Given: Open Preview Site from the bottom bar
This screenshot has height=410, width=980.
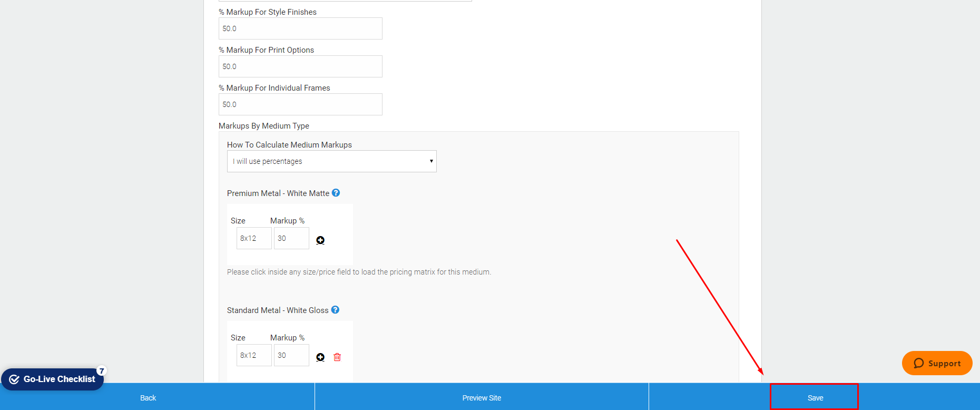Looking at the screenshot, I should [482, 398].
